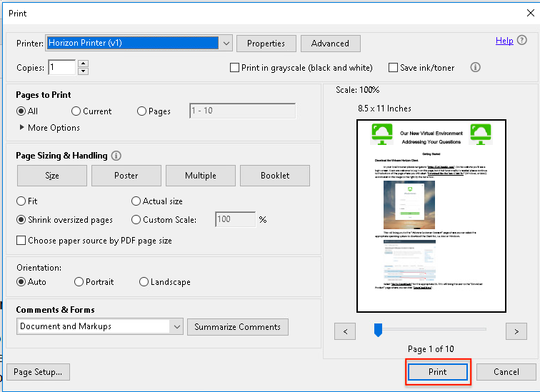Select the Poster sizing option
Image resolution: width=540 pixels, height=392 pixels.
[x=126, y=176]
